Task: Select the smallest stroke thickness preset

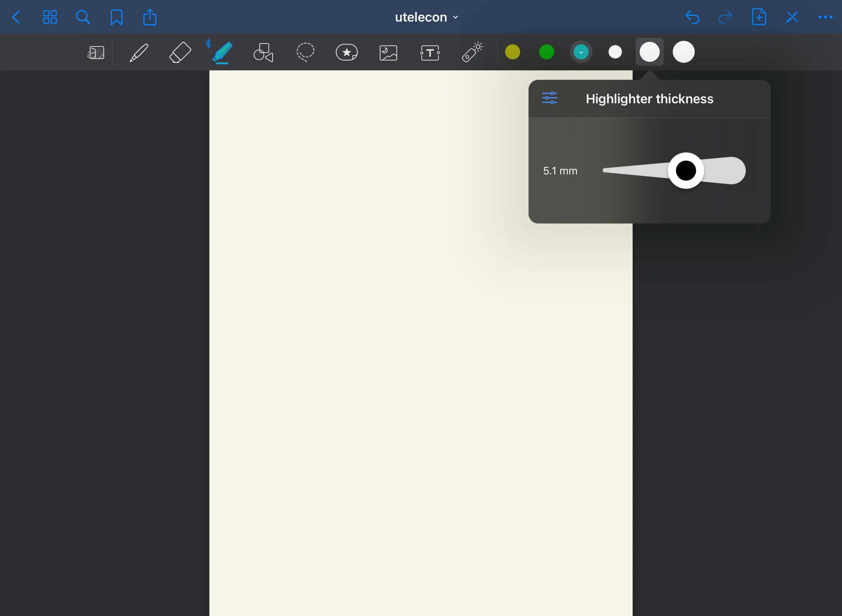Action: click(x=615, y=52)
